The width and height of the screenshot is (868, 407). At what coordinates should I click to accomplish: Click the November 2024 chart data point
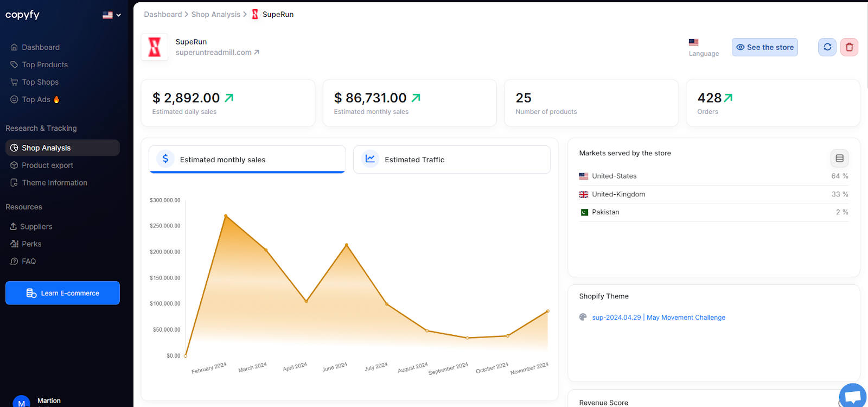coord(547,311)
